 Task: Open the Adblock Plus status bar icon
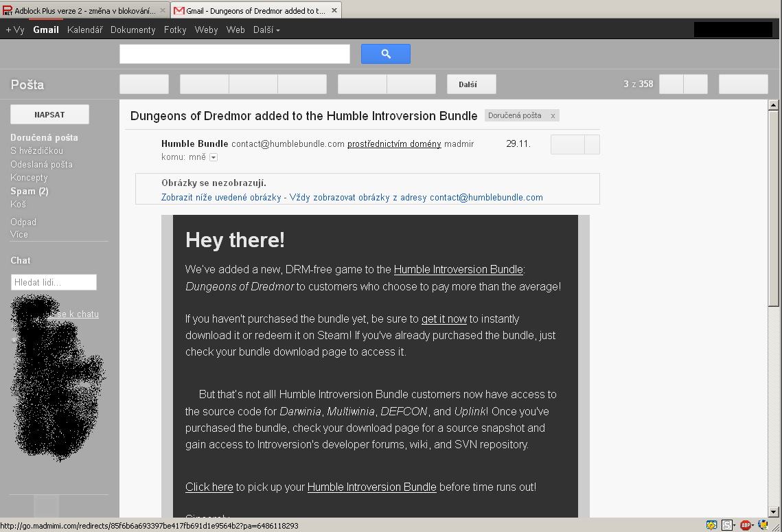745,525
